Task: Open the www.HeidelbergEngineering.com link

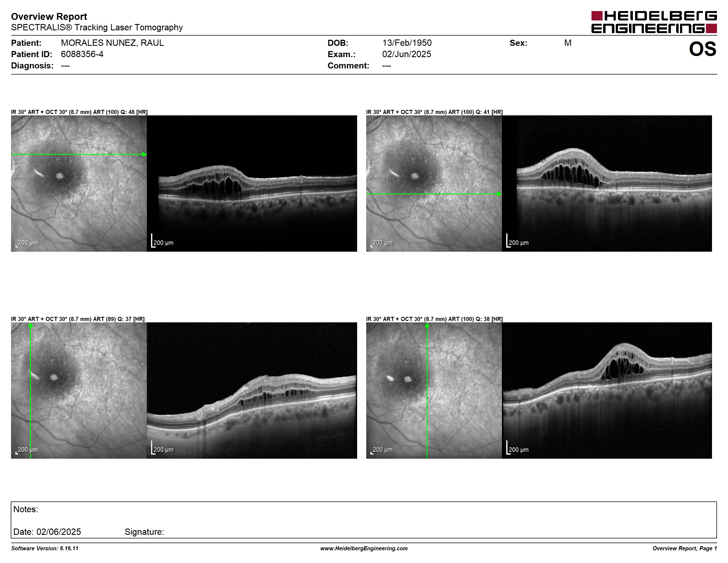Action: pos(364,548)
